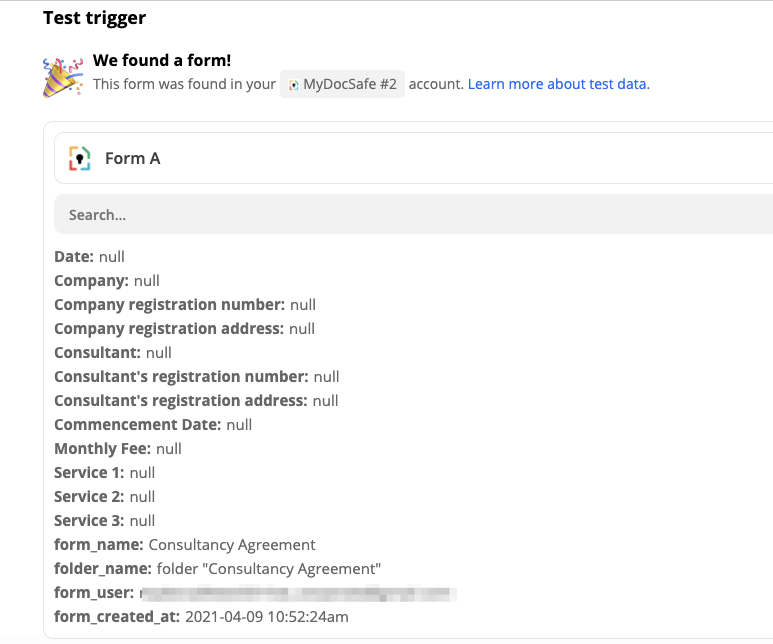
Task: Select the Company field row
Action: [x=107, y=281]
